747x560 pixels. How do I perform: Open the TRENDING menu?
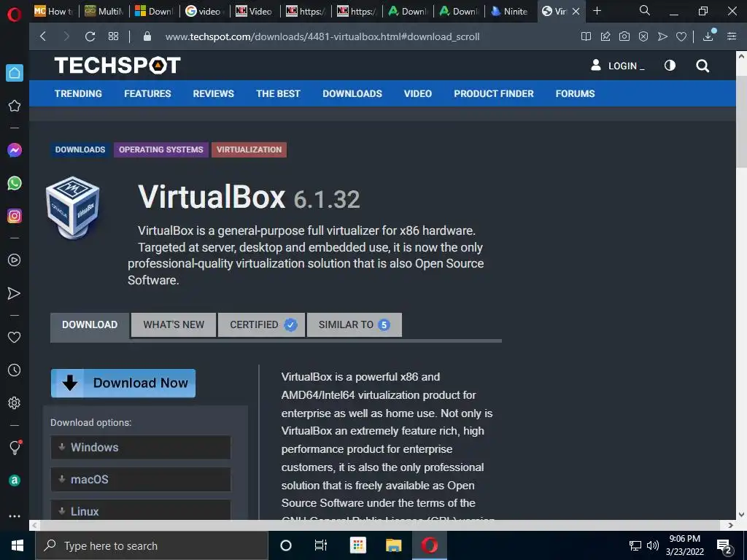click(x=78, y=94)
